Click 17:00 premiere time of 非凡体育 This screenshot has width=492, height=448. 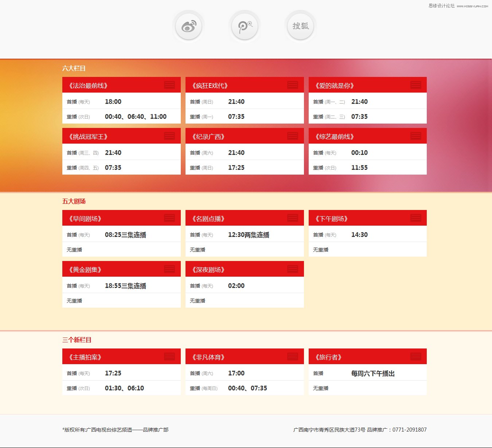point(236,373)
